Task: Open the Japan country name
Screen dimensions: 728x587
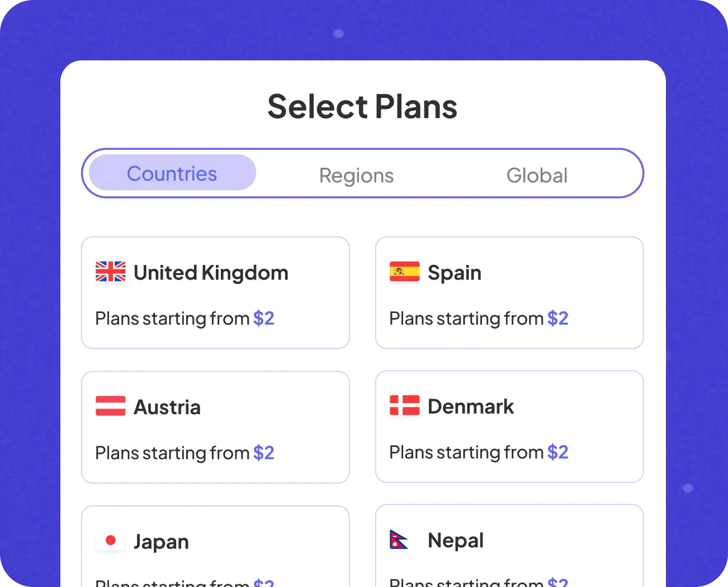Action: click(x=161, y=542)
